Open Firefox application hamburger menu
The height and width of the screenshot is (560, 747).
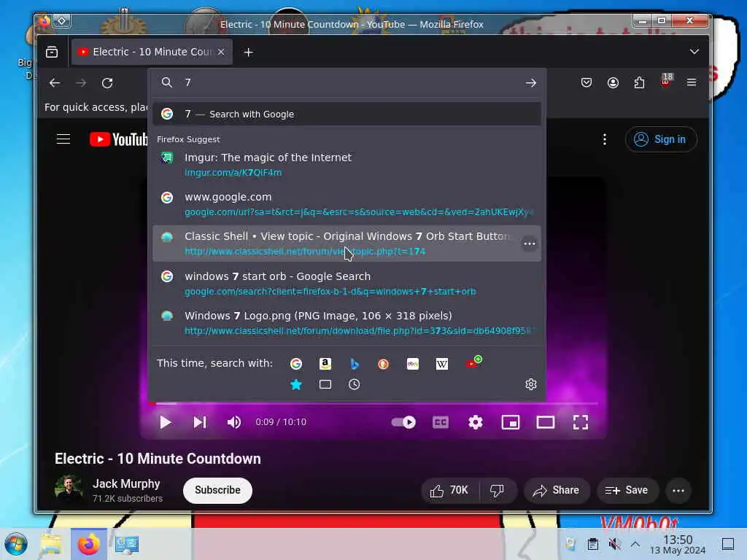(x=692, y=83)
